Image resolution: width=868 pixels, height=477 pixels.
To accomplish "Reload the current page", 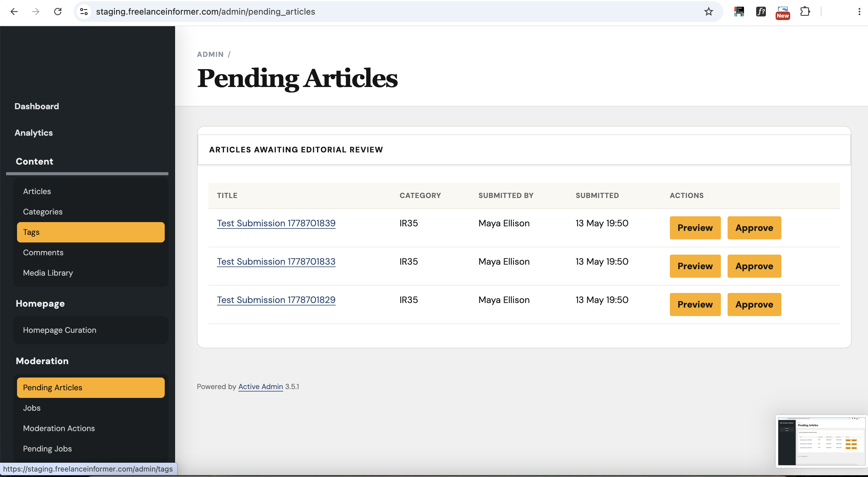I will tap(58, 12).
